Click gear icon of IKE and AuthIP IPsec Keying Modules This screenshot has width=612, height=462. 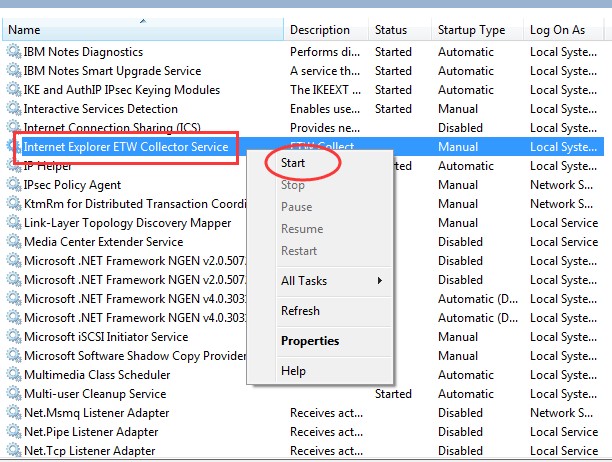(x=14, y=89)
